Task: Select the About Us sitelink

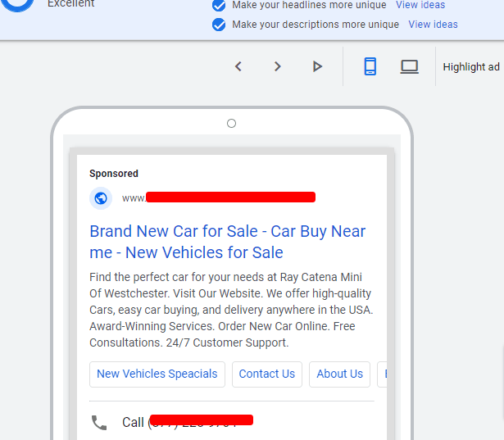Action: tap(339, 374)
